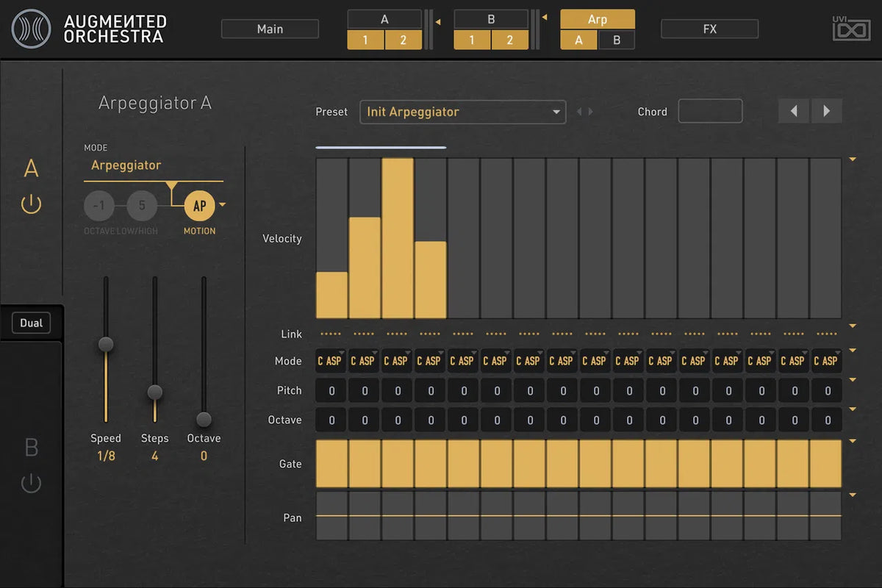Toggle the Dual mode button
882x588 pixels.
pos(31,323)
